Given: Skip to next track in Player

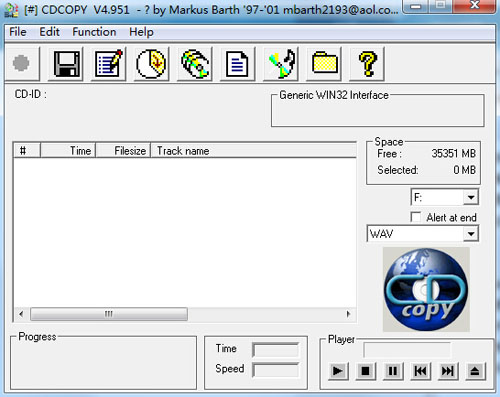Looking at the screenshot, I should pos(448,371).
